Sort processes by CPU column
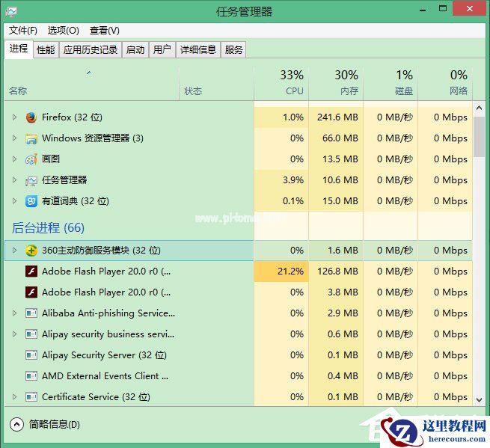Image resolution: width=490 pixels, height=448 pixels. [281, 84]
